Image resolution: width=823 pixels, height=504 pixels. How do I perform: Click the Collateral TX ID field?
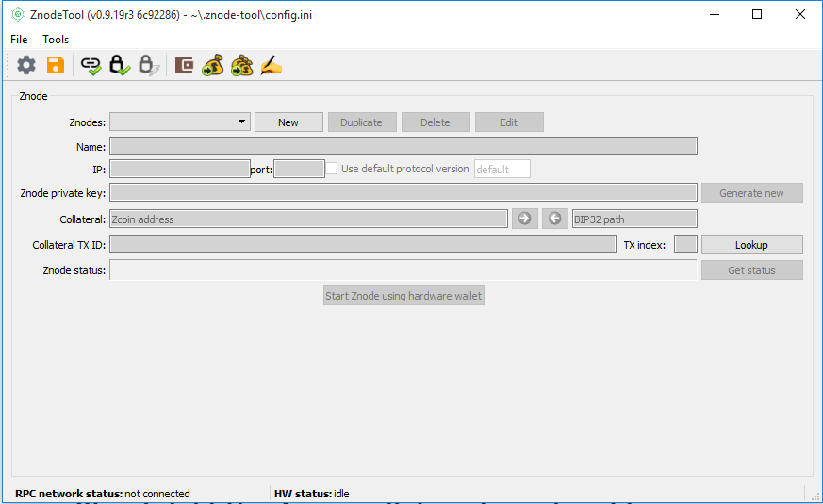363,244
